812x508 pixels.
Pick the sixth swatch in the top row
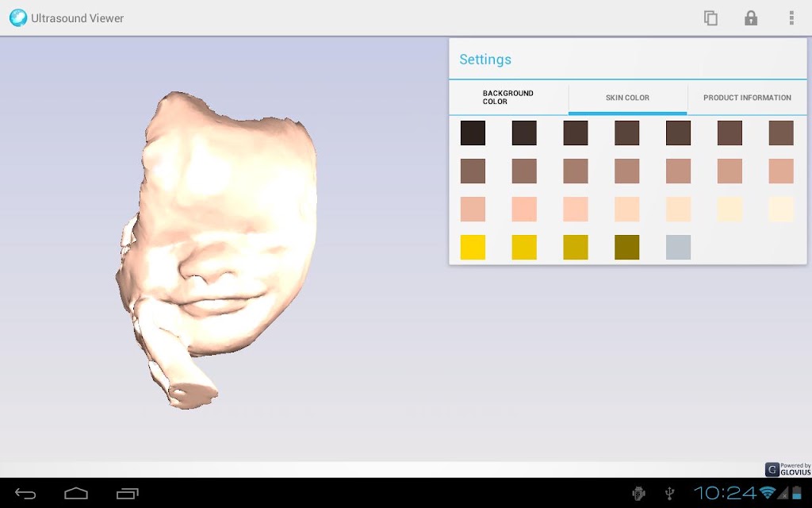(730, 133)
